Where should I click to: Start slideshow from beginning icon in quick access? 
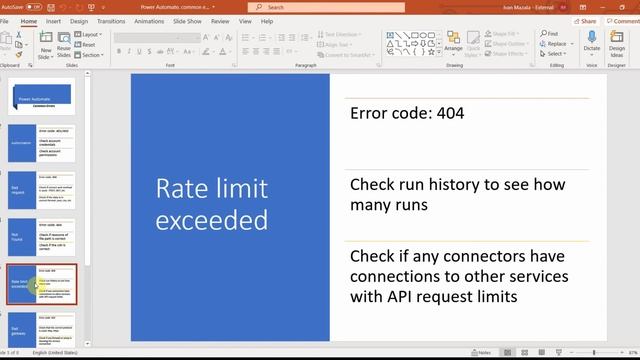pyautogui.click(x=91, y=7)
